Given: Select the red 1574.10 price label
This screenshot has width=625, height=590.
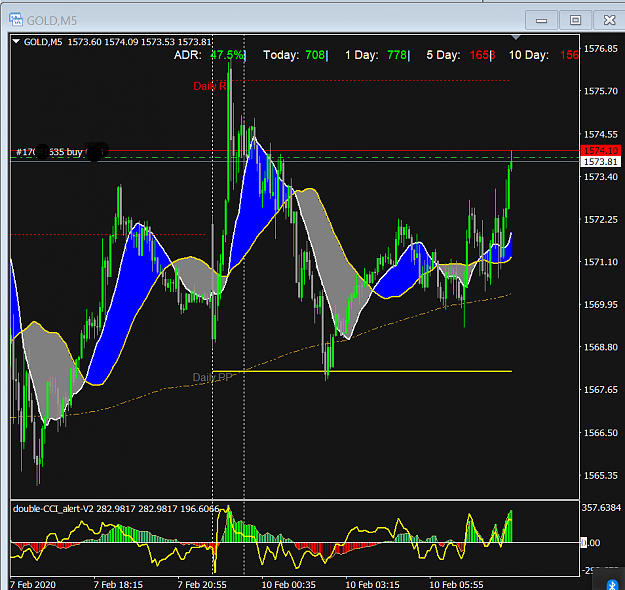Looking at the screenshot, I should click(601, 150).
